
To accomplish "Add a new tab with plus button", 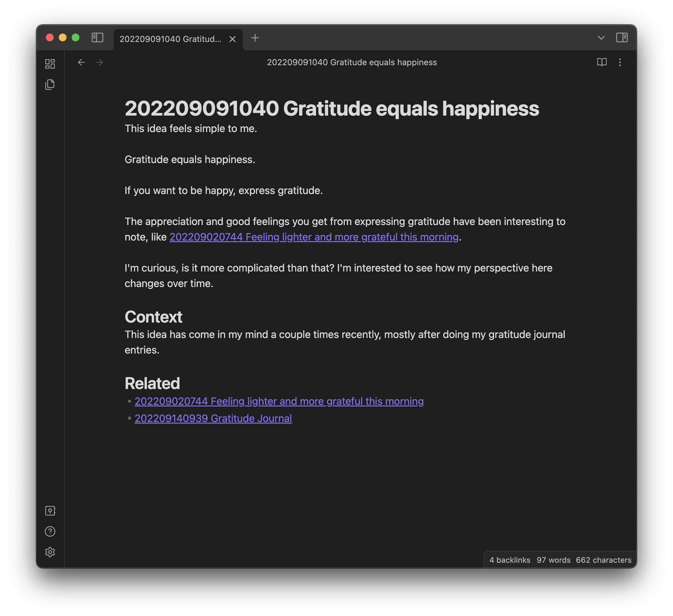I will tap(255, 38).
